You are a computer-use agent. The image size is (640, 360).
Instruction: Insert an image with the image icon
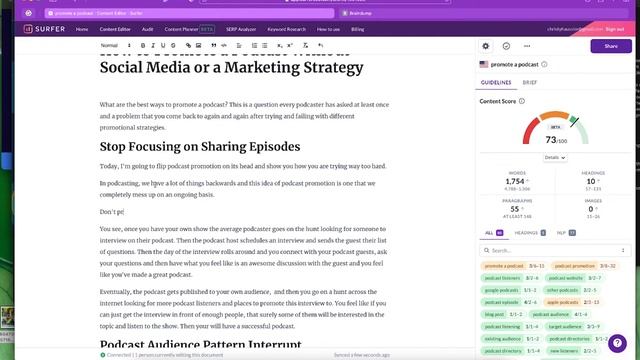[x=198, y=45]
